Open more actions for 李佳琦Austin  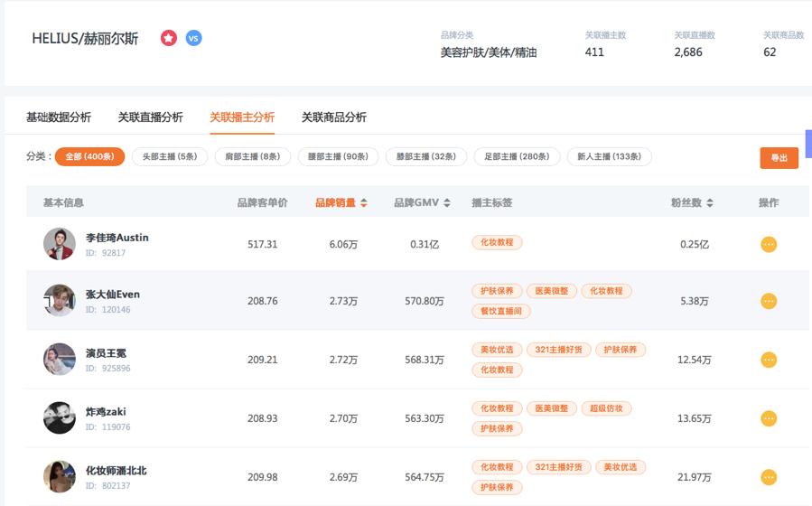(x=769, y=244)
